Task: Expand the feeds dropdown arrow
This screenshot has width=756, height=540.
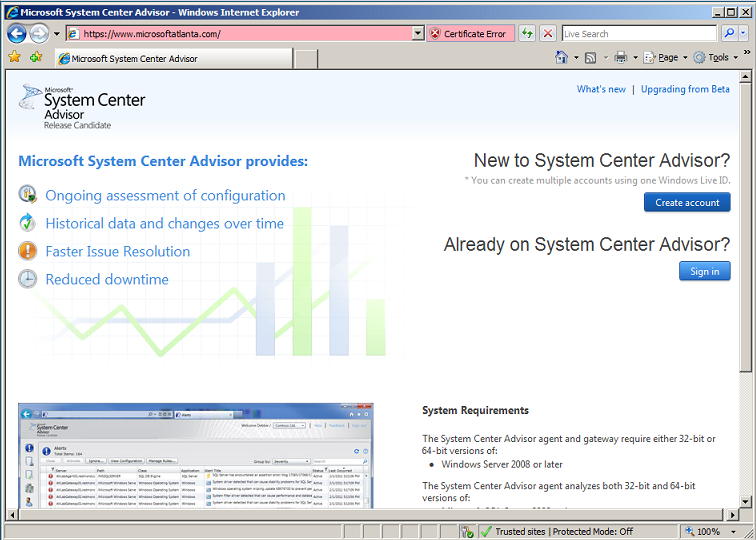Action: 606,58
